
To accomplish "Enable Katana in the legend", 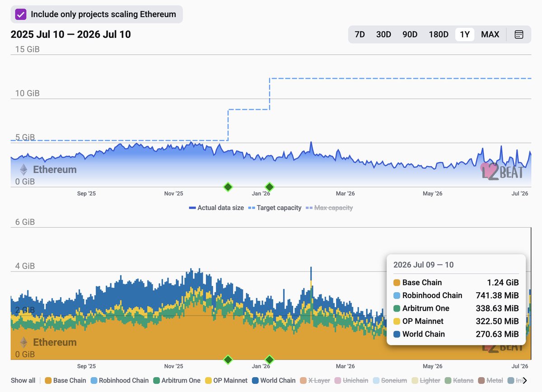I will click(459, 380).
